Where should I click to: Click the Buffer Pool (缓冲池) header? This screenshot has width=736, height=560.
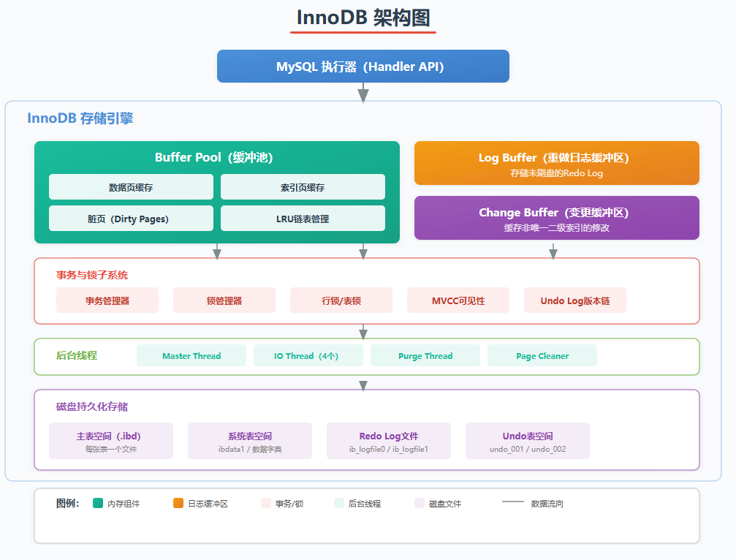tap(214, 157)
